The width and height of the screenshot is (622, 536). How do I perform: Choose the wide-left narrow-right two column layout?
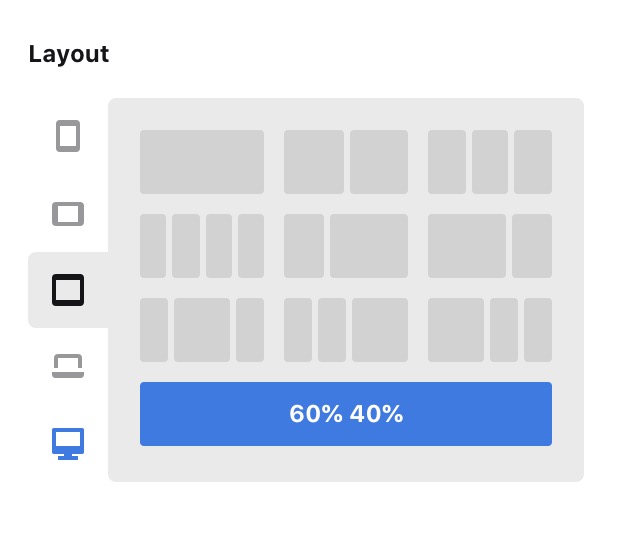(x=490, y=246)
